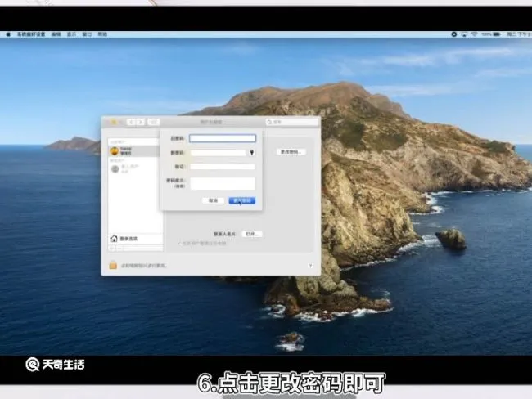Screen dimensions: 532x399
Task: Click the help question mark button
Action: pyautogui.click(x=310, y=266)
